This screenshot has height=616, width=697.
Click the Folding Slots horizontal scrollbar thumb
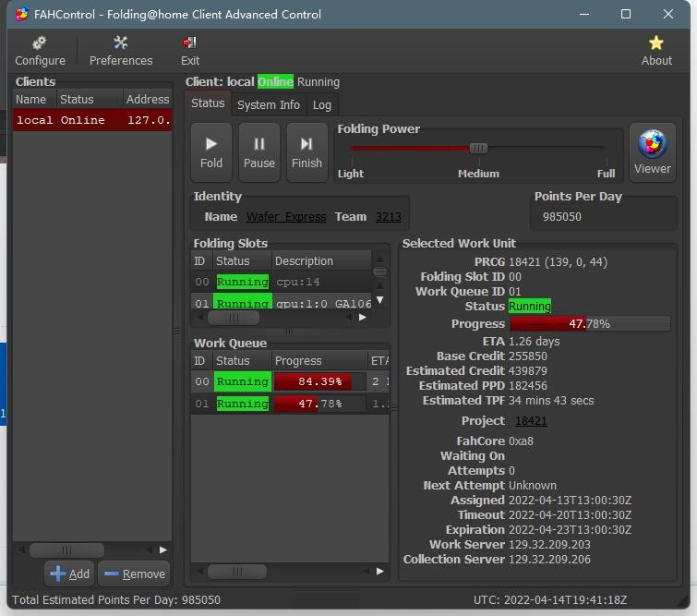click(234, 318)
